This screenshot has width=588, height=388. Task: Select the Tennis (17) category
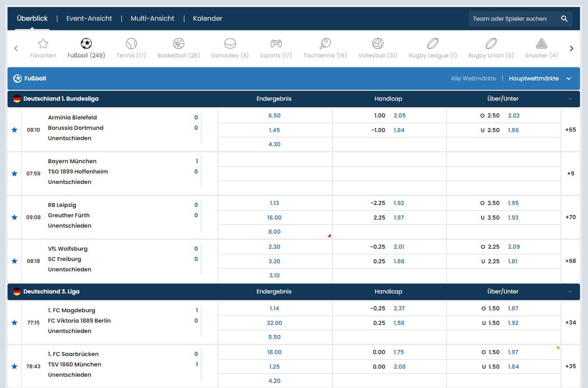(x=131, y=48)
